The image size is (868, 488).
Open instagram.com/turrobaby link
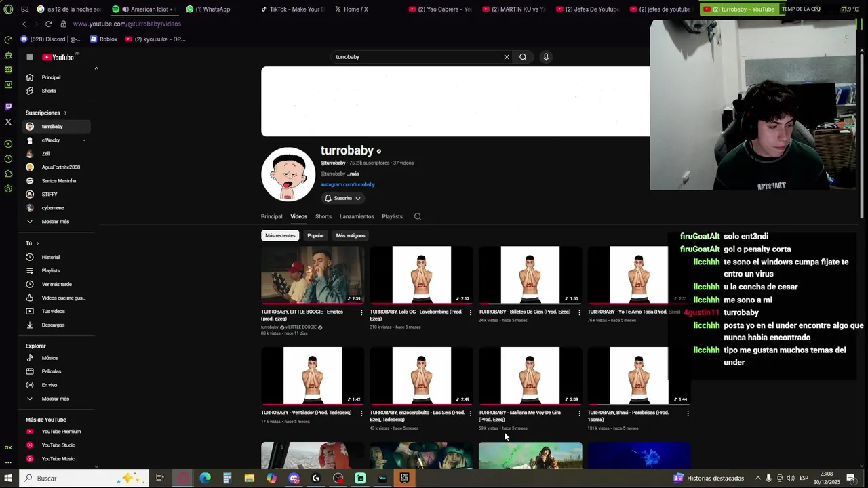(x=347, y=184)
